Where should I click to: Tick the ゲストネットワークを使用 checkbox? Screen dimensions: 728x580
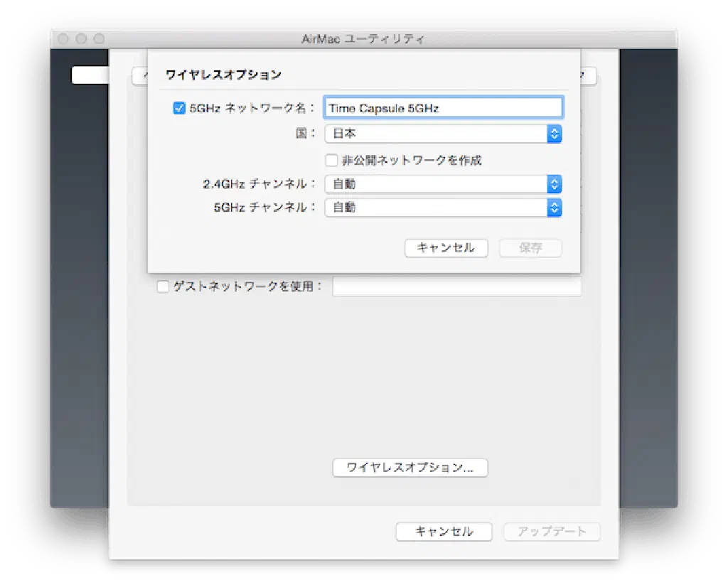(x=163, y=286)
